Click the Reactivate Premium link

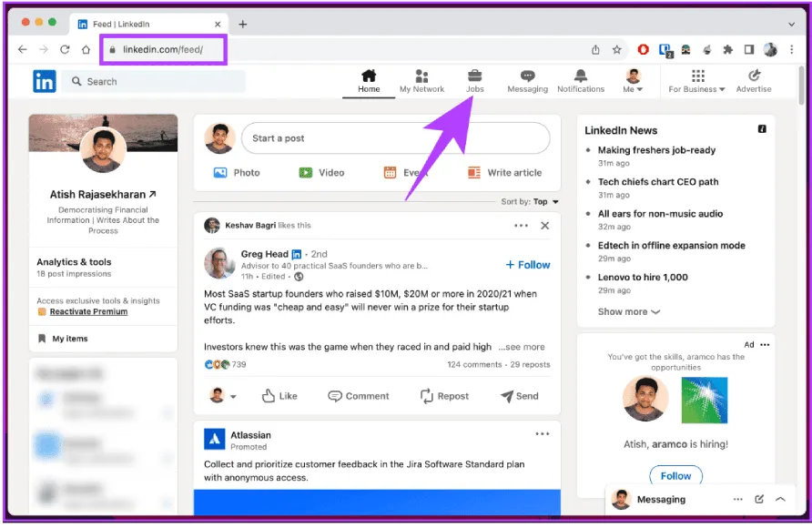point(88,311)
